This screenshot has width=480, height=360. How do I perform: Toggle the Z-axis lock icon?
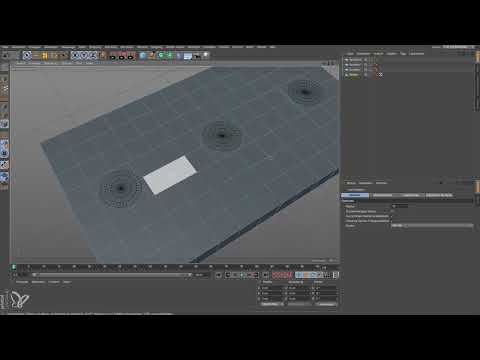[93, 55]
